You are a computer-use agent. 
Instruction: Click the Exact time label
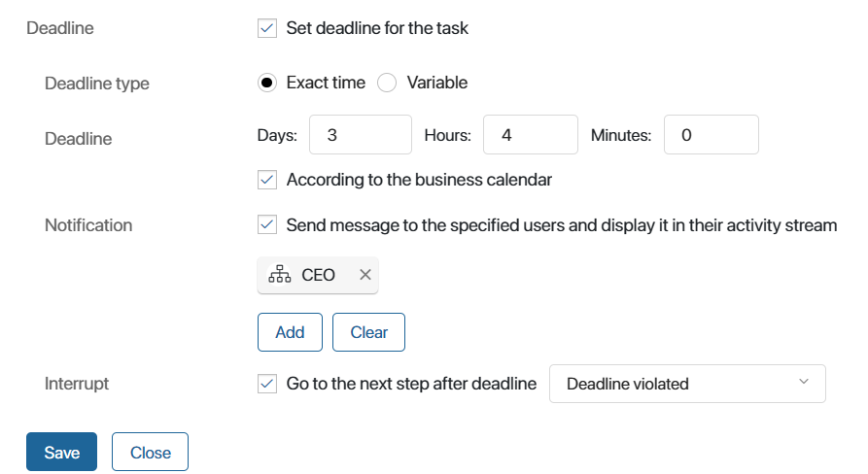click(326, 83)
